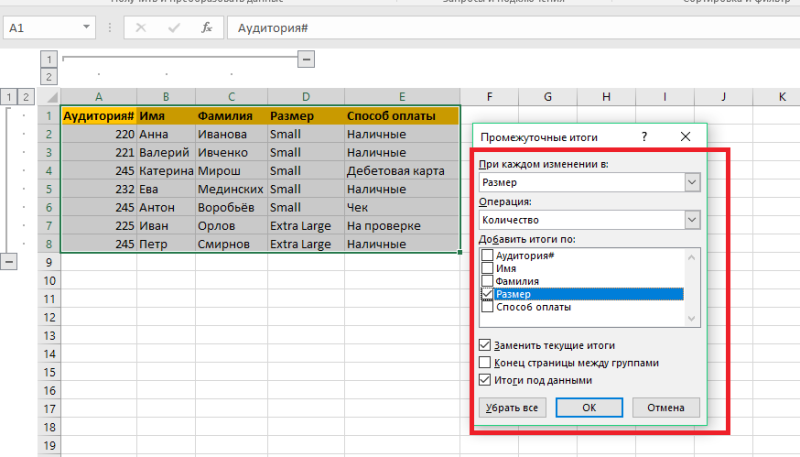
Task: Select row 5 header
Action: (49, 189)
